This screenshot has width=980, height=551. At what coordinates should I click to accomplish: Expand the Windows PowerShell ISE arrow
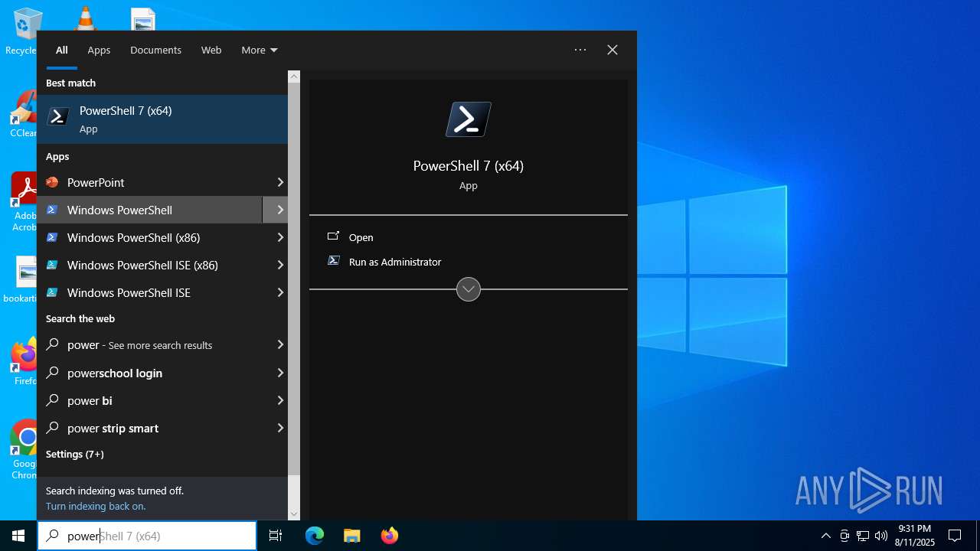tap(280, 292)
